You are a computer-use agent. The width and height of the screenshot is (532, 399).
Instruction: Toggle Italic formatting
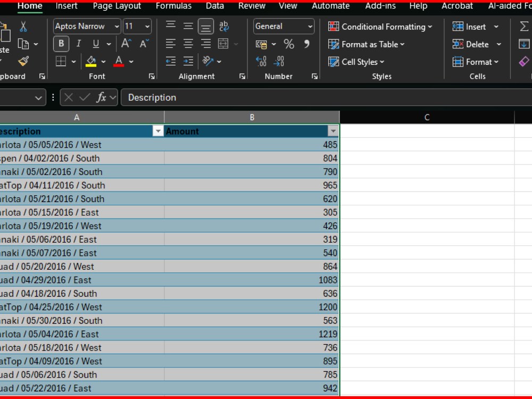[x=79, y=44]
